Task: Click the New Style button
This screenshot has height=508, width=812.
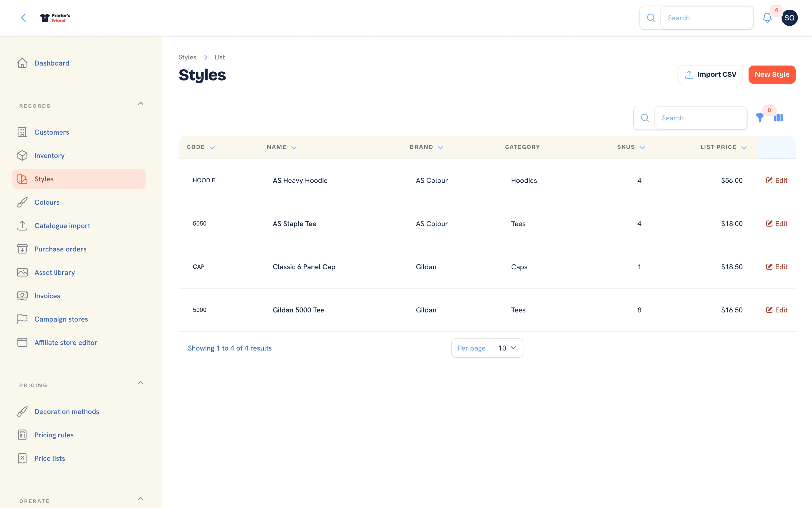Action: (772, 75)
